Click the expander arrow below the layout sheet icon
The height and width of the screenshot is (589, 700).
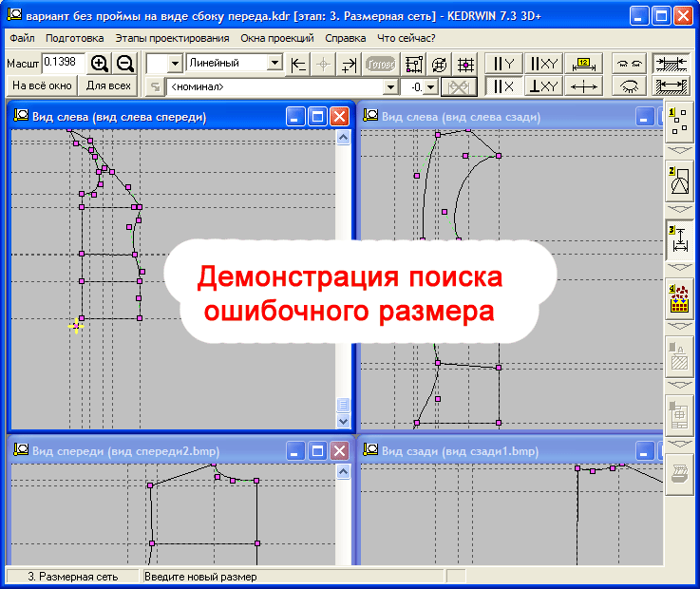tap(679, 444)
